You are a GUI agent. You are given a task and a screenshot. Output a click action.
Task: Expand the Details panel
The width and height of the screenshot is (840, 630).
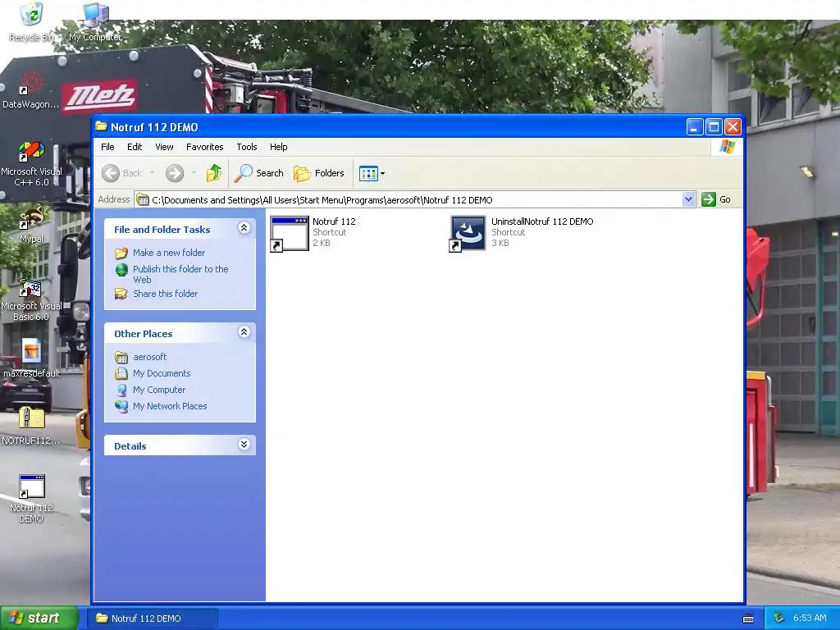pos(244,445)
